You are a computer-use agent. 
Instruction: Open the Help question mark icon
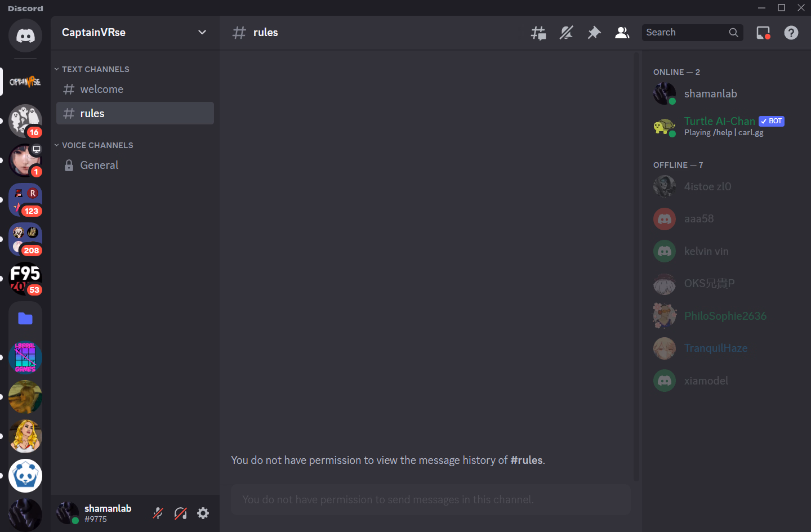pyautogui.click(x=791, y=33)
